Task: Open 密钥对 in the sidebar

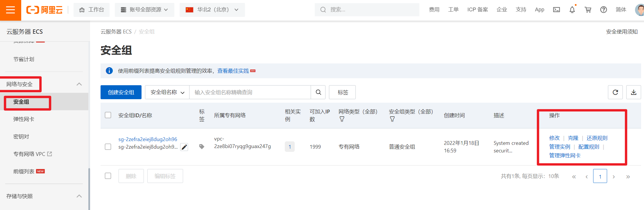Action: point(21,137)
